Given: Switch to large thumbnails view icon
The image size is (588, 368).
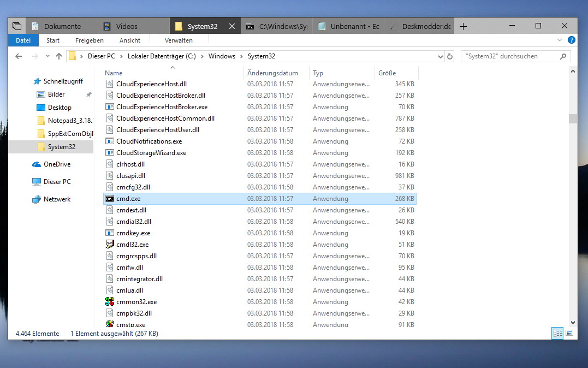Looking at the screenshot, I should [569, 333].
